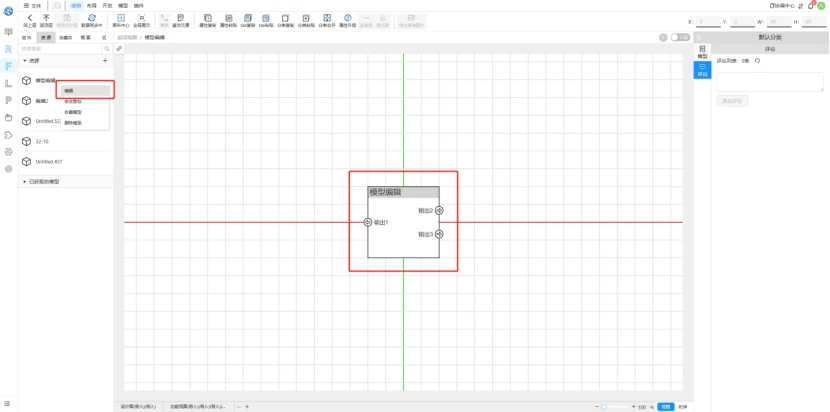Click the puzzle-piece plugin sidebar icon

(8, 135)
